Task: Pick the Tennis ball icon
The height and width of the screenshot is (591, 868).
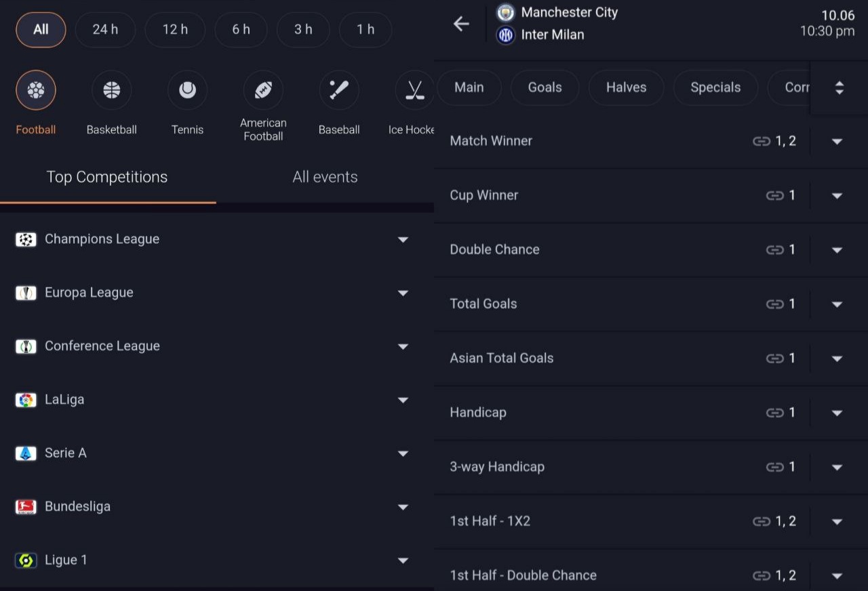Action: click(x=187, y=90)
